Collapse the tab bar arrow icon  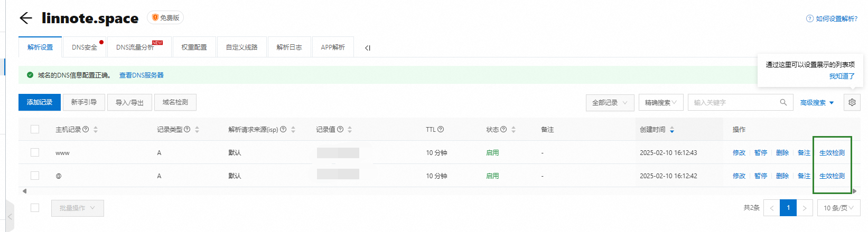[367, 48]
